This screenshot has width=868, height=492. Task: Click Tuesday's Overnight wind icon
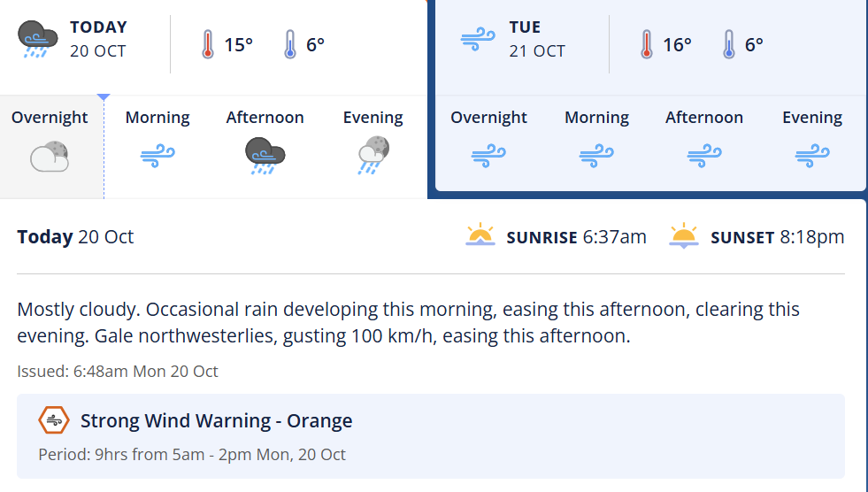pos(488,158)
